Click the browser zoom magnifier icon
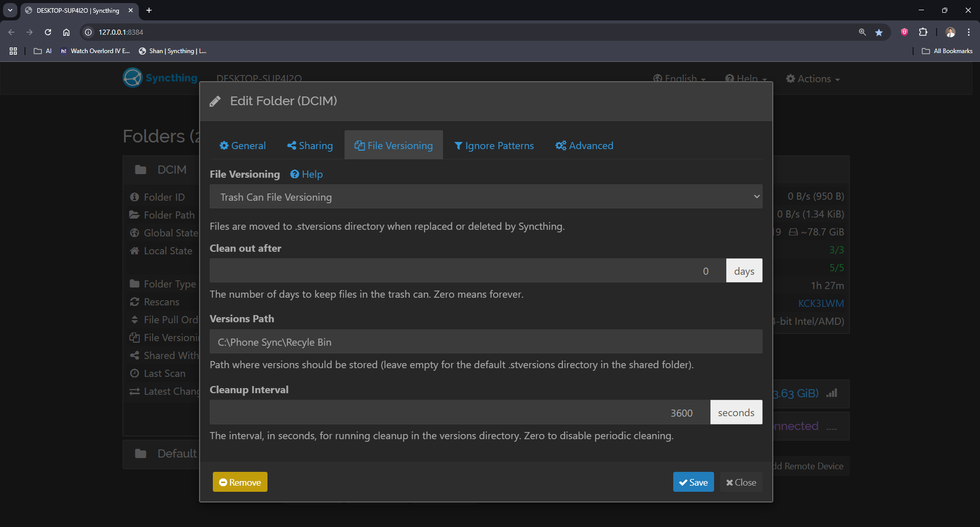Viewport: 980px width, 527px height. (x=862, y=32)
